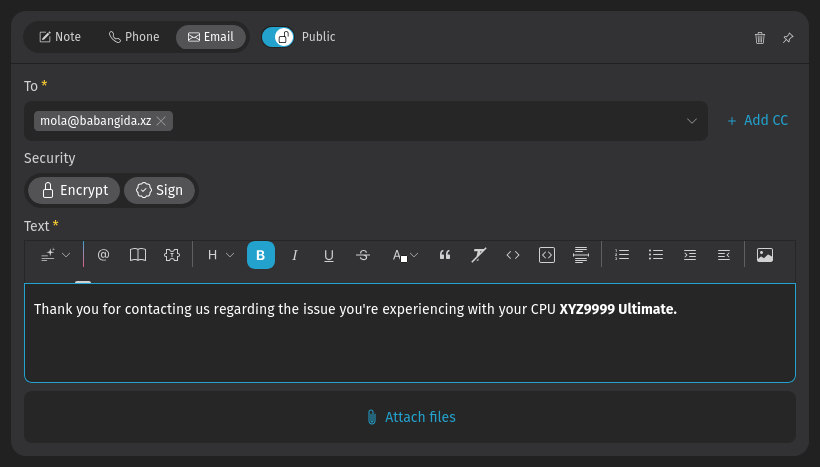Toggle underline formatting
Screen dimensions: 820x467
coord(329,255)
